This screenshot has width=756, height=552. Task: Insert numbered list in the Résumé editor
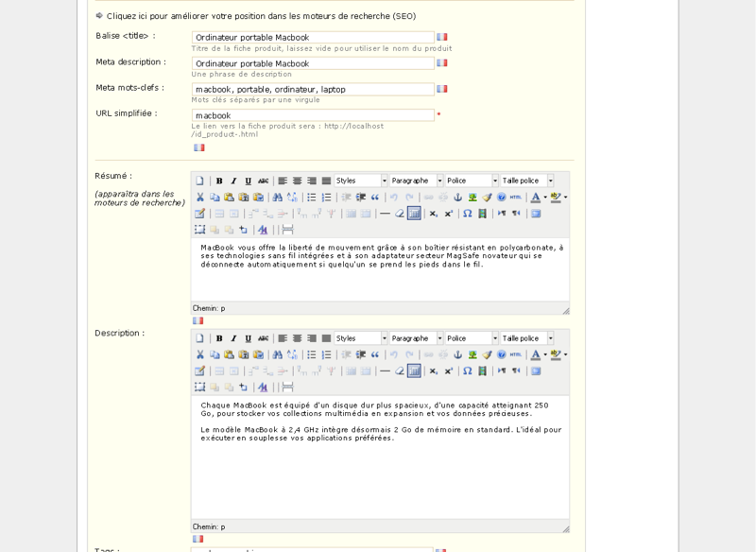point(326,198)
